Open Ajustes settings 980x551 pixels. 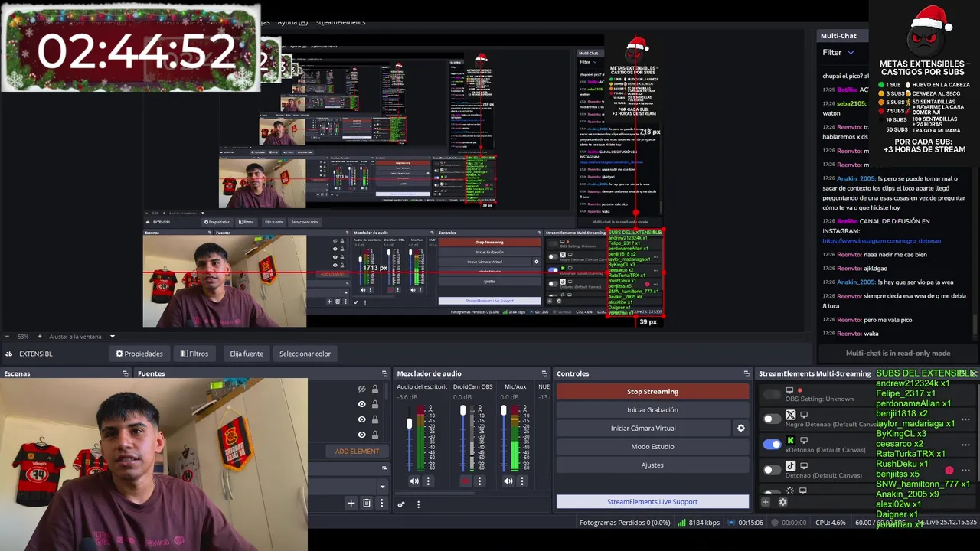tap(652, 465)
